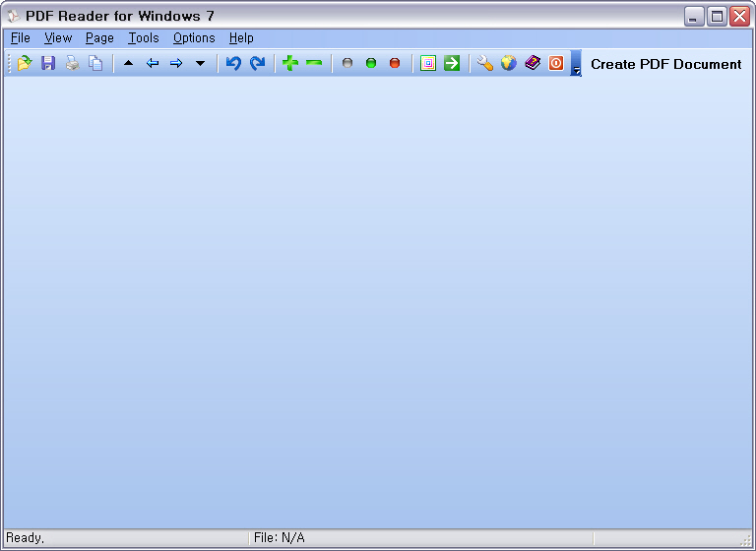Click the red circle toolbar button
This screenshot has width=756, height=551.
[395, 63]
